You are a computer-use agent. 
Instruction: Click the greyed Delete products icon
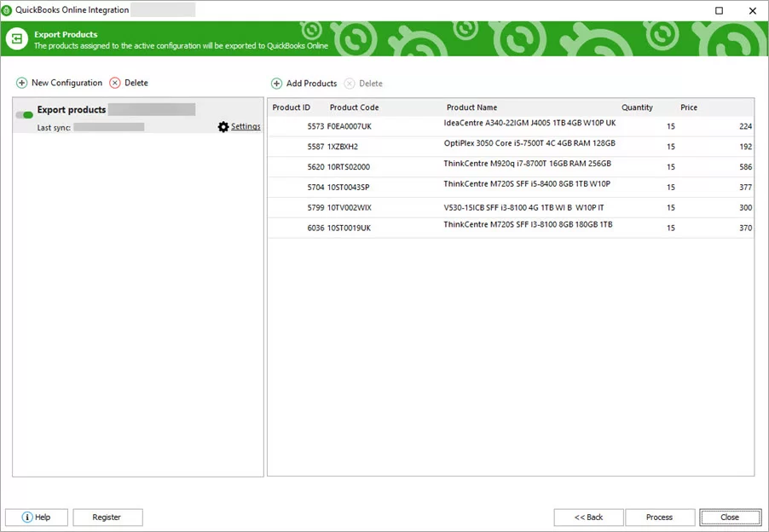(x=350, y=84)
